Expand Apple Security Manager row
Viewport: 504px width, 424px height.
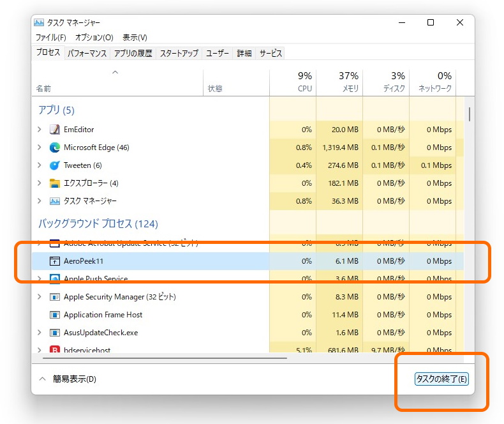tap(39, 296)
